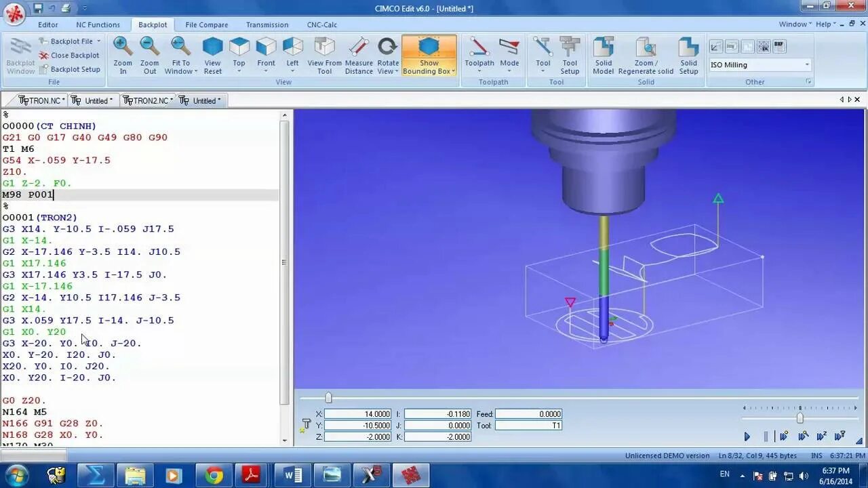The height and width of the screenshot is (488, 868).
Task: Toggle Show Bounding Box
Action: 429,56
